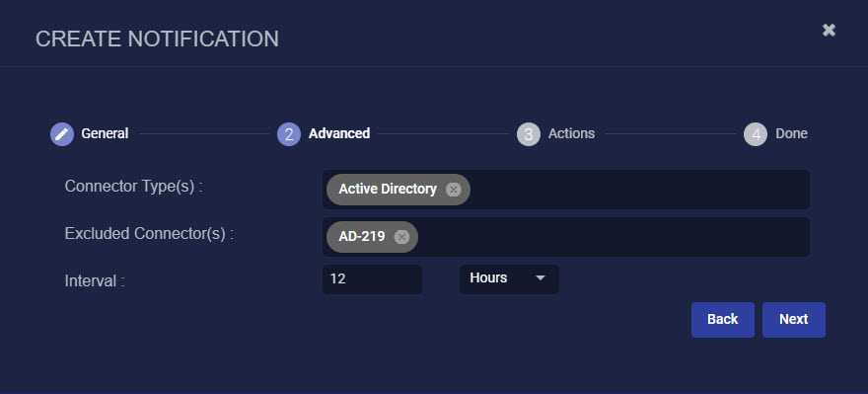Screen dimensions: 868x394
Task: Remove the AD-219 excluded connector tag
Action: pyautogui.click(x=401, y=237)
